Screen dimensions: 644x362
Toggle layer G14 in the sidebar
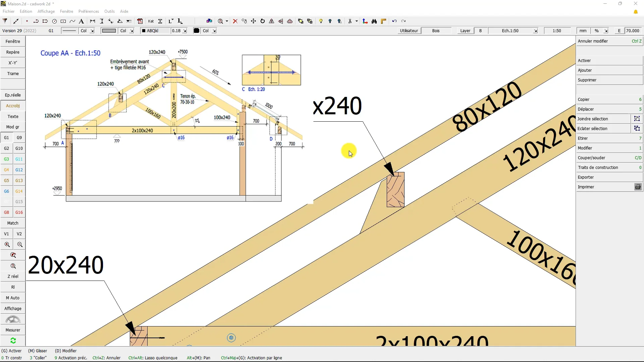click(19, 191)
